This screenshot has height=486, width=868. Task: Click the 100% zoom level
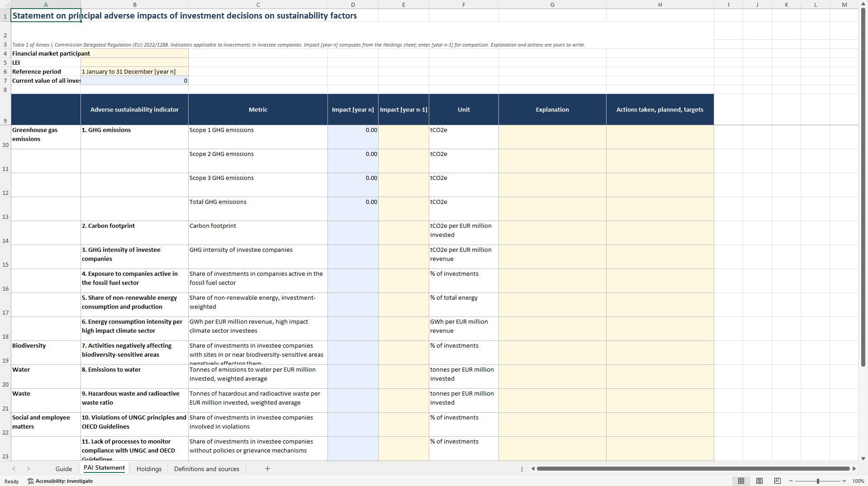pos(858,481)
